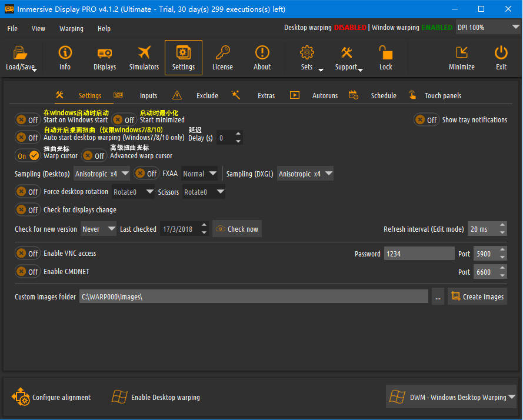Switch to the Autoruns tab
The height and width of the screenshot is (420, 523).
(x=325, y=96)
